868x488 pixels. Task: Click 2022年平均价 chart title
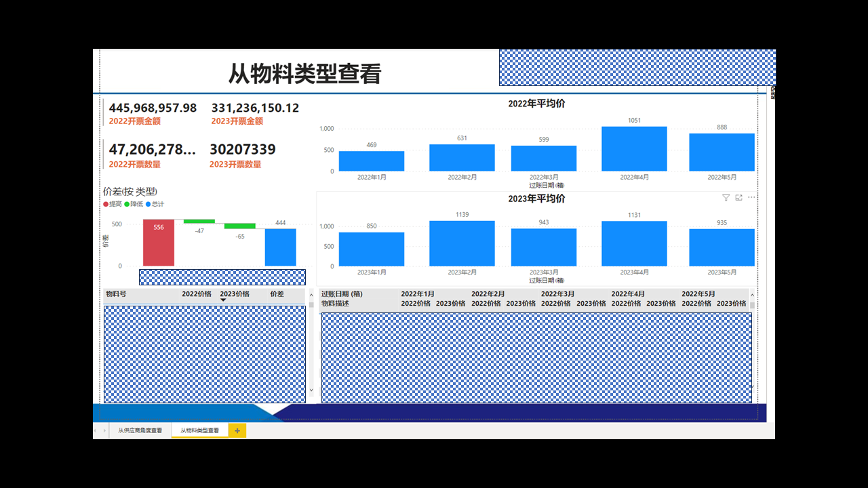[x=536, y=104]
